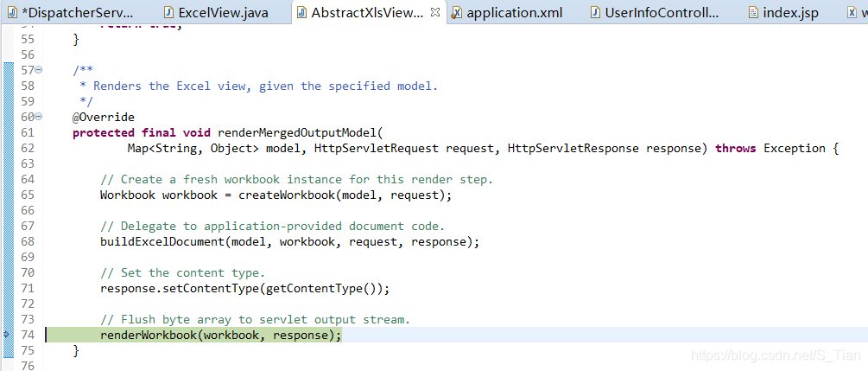This screenshot has height=371, width=868.
Task: Click line number 55 in the ruler
Action: (27, 40)
